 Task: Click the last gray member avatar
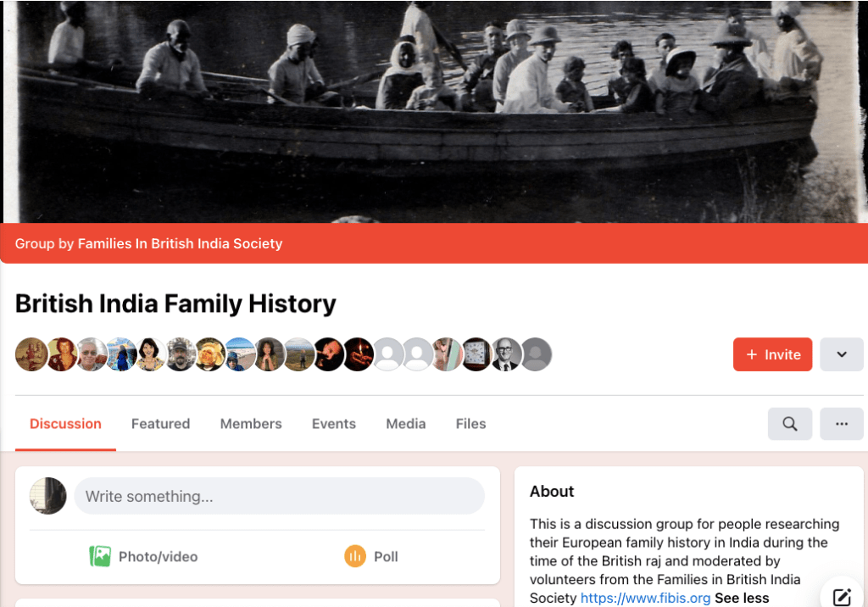coord(536,354)
